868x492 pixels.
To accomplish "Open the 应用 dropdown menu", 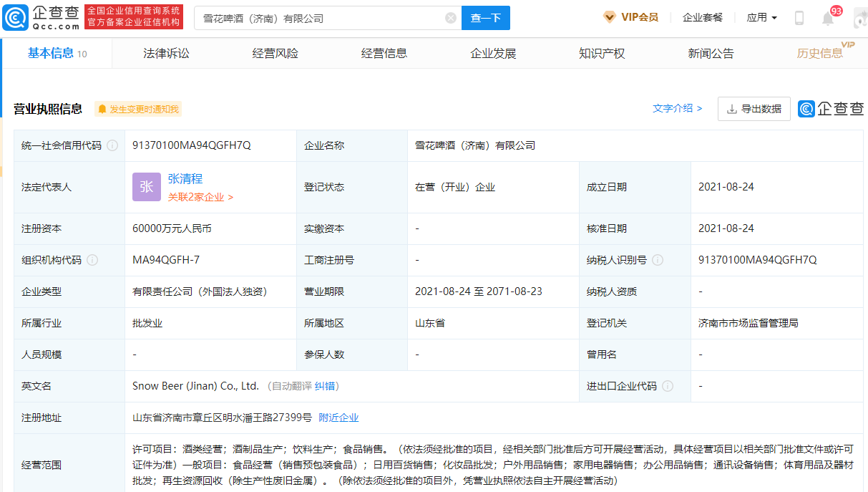I will 761,18.
